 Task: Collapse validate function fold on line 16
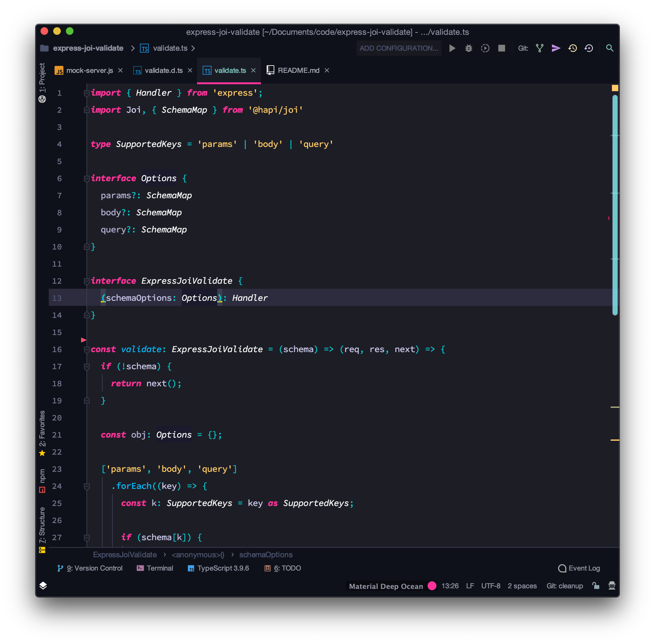tap(86, 350)
